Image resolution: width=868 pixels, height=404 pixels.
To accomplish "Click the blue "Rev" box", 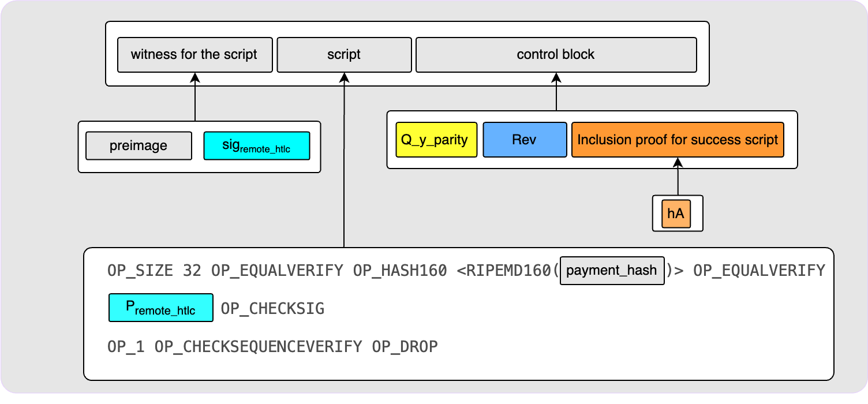I will point(524,140).
